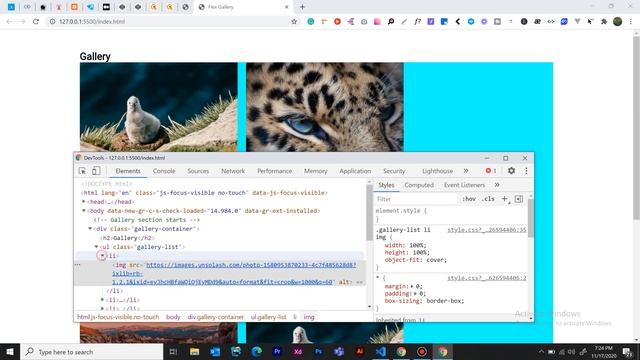Toggle the device toolbar in DevTools
The image size is (640, 360).
click(96, 171)
